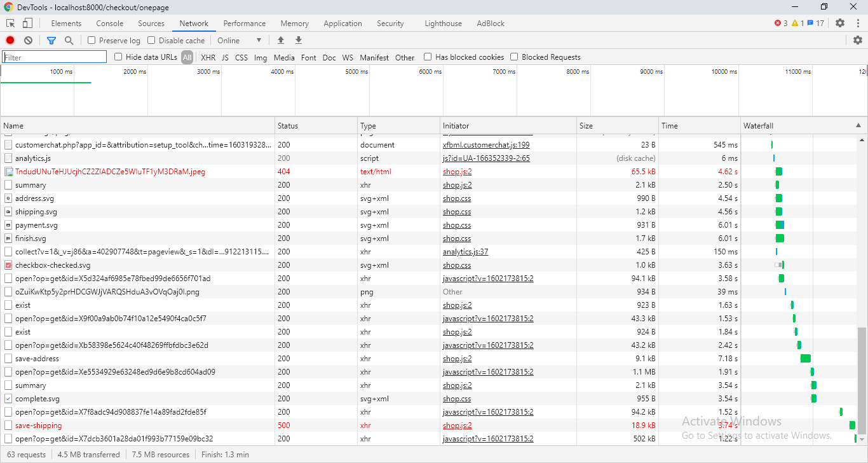Sort requests by Size column header
Viewport: 868px width, 463px height.
pyautogui.click(x=618, y=125)
